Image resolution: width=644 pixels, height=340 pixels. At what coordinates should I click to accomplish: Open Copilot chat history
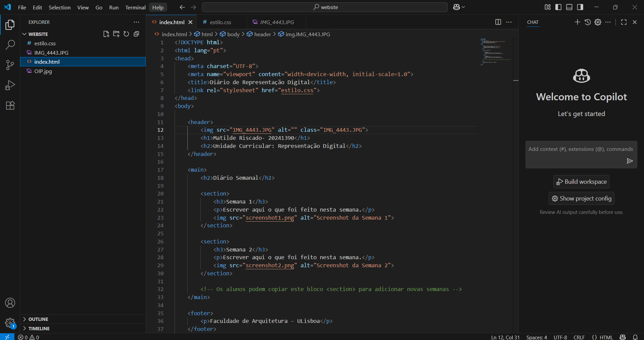pos(587,22)
